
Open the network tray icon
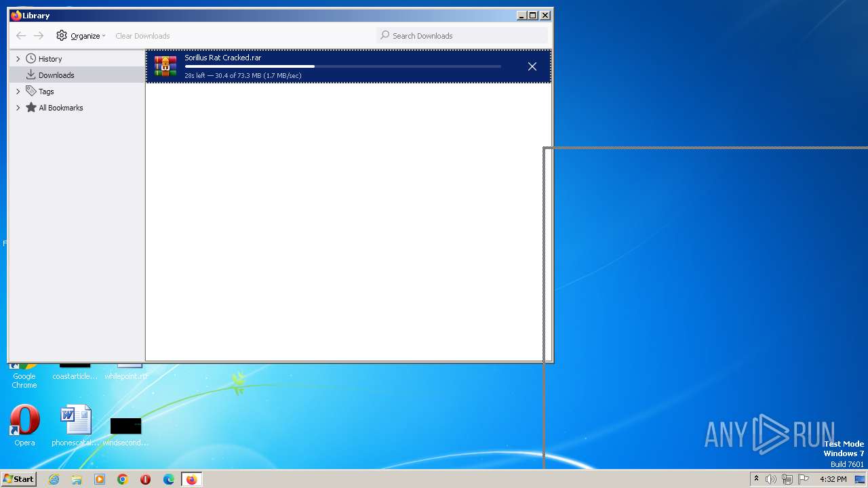click(787, 479)
